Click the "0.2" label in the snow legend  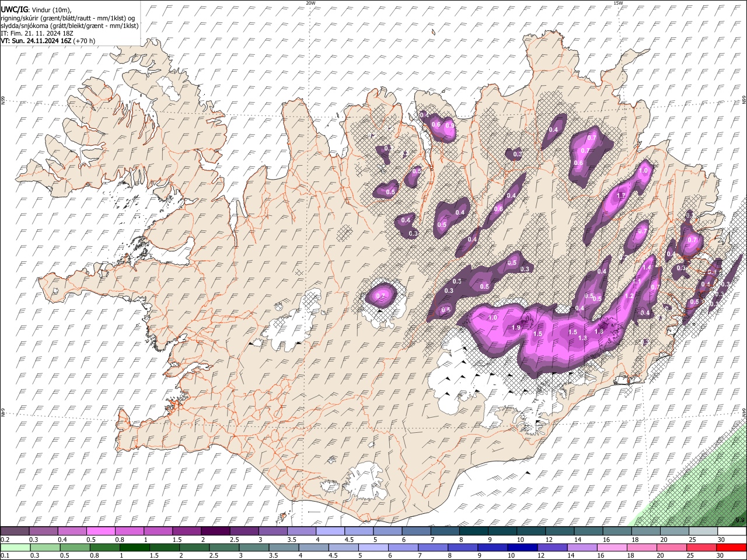coord(5,540)
